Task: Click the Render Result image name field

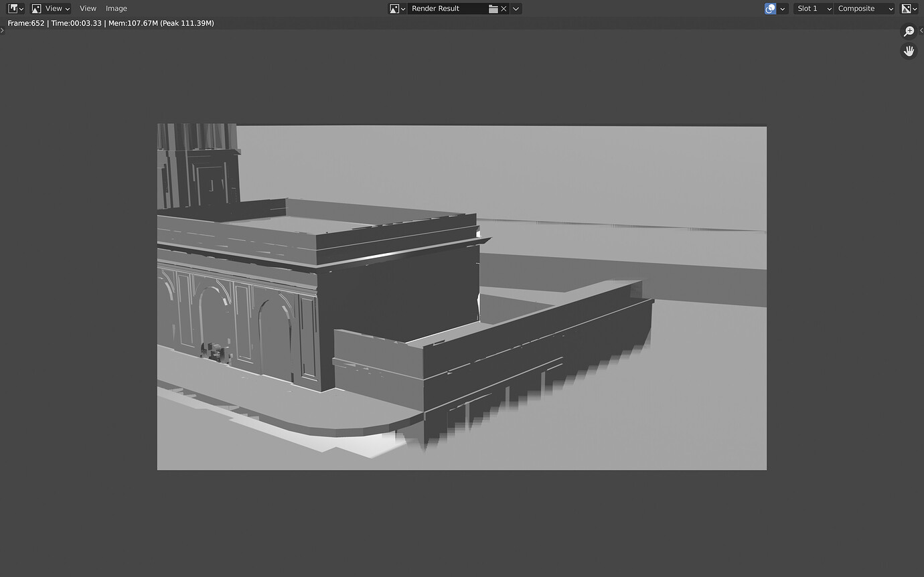Action: click(x=447, y=9)
